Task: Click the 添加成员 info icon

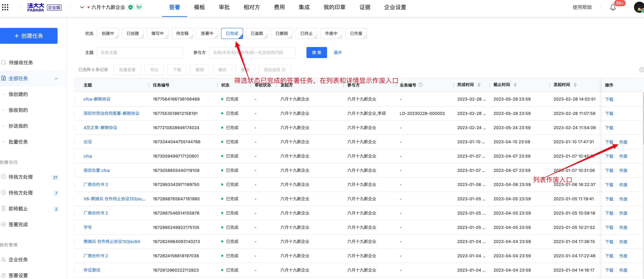Action: 284,70
